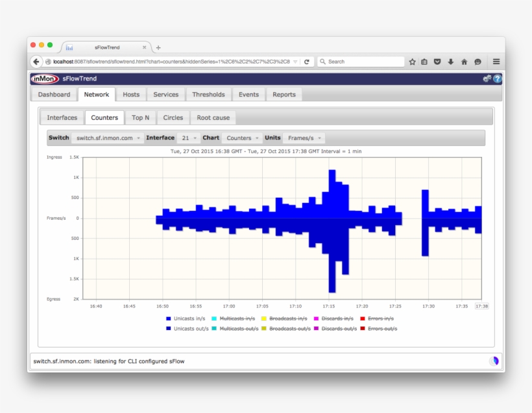Click the InMon logo

pyautogui.click(x=44, y=79)
